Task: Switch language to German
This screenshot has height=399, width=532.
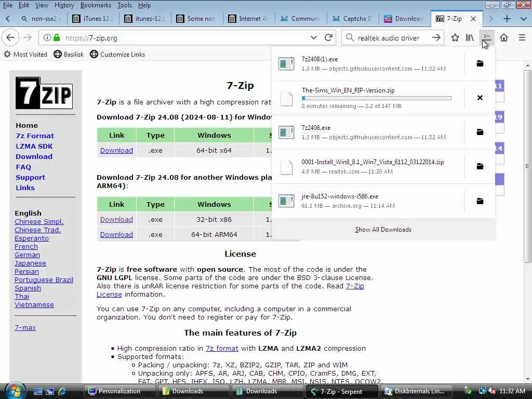Action: pyautogui.click(x=27, y=255)
